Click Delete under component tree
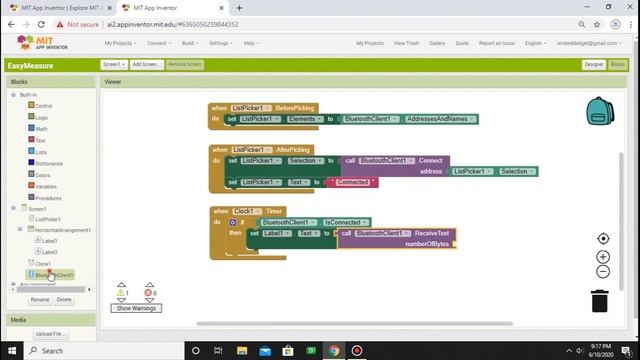Viewport: 640px width, 360px height. [x=64, y=300]
